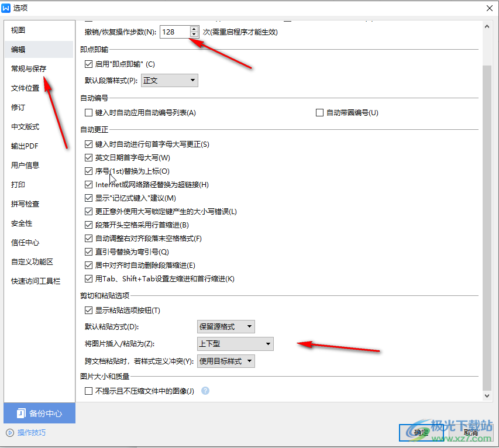Increase undo steps with the up spinner arrow
Image resolution: width=499 pixels, height=448 pixels.
click(194, 29)
